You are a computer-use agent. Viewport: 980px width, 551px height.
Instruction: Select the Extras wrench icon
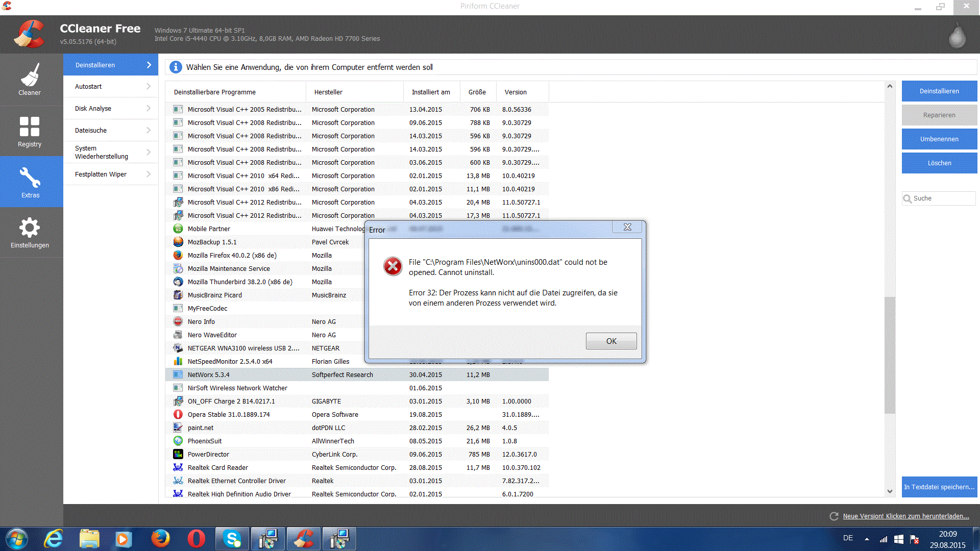pos(30,178)
